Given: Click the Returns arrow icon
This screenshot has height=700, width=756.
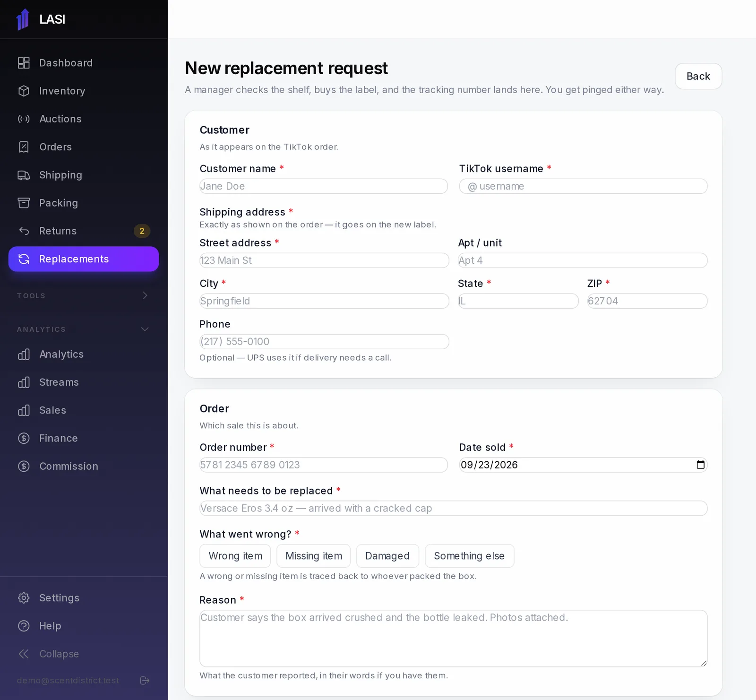Looking at the screenshot, I should 24,231.
